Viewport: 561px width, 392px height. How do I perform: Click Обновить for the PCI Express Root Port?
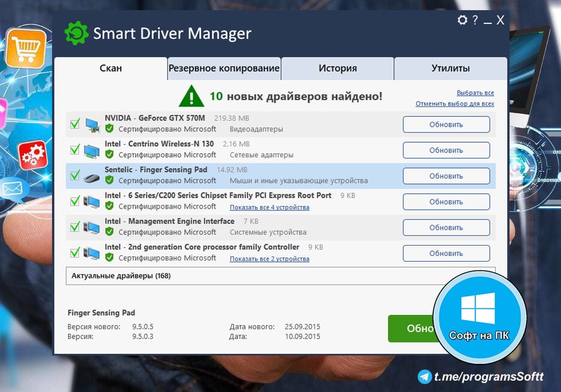446,202
